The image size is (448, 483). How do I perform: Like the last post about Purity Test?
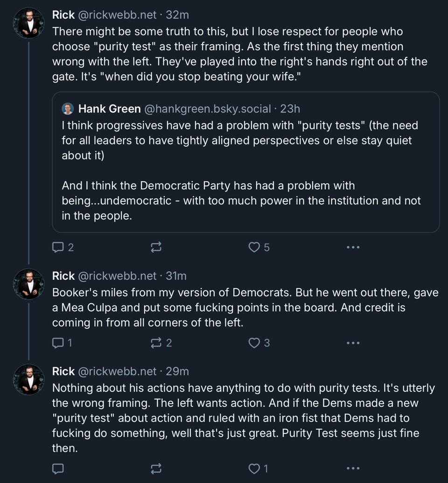coord(254,468)
